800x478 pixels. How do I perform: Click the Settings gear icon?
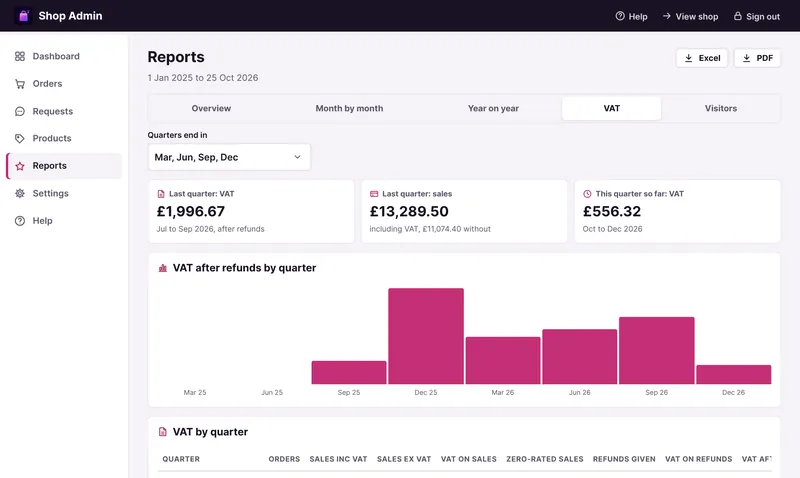tap(20, 193)
